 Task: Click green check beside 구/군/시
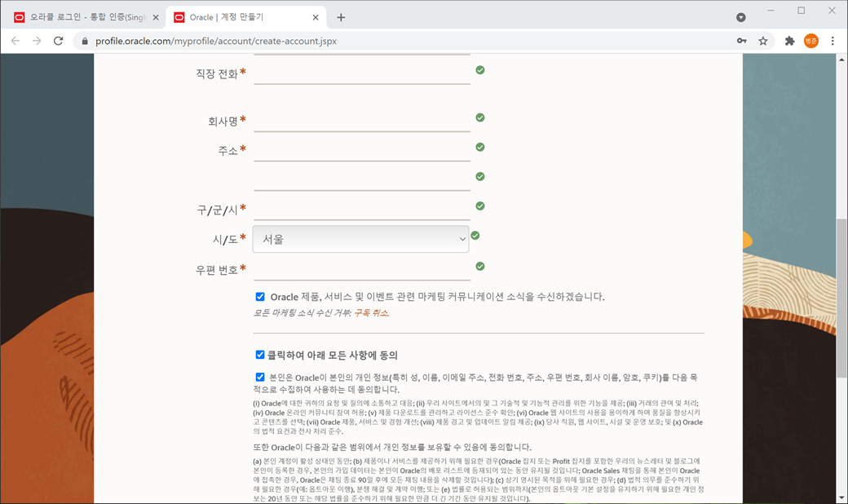tap(479, 206)
